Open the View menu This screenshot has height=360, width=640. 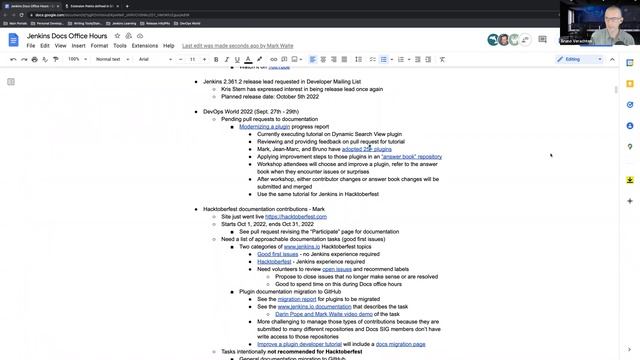click(60, 46)
